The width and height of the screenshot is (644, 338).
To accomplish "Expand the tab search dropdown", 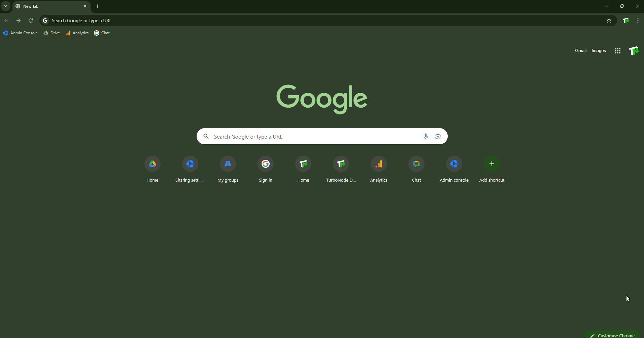I will pos(6,6).
